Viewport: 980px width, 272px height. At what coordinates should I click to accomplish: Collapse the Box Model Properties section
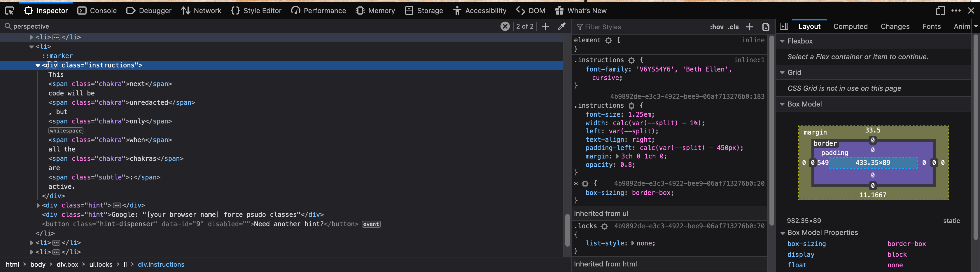pos(782,233)
